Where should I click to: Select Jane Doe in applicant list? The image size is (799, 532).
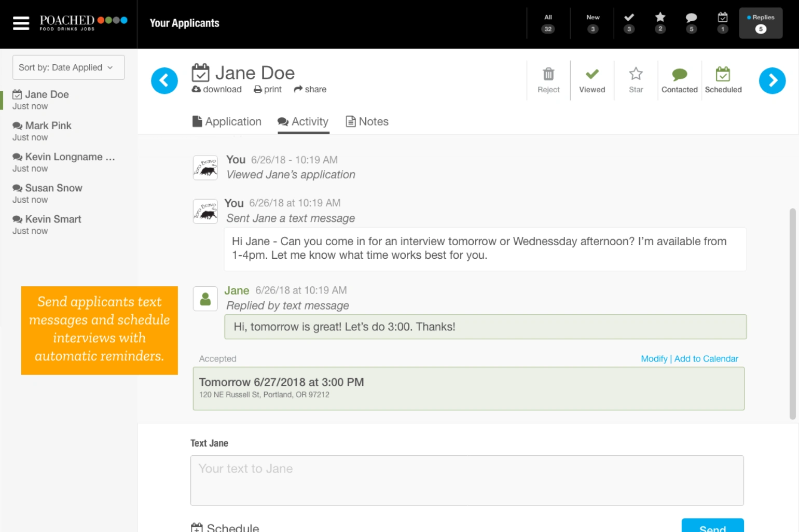pos(68,100)
